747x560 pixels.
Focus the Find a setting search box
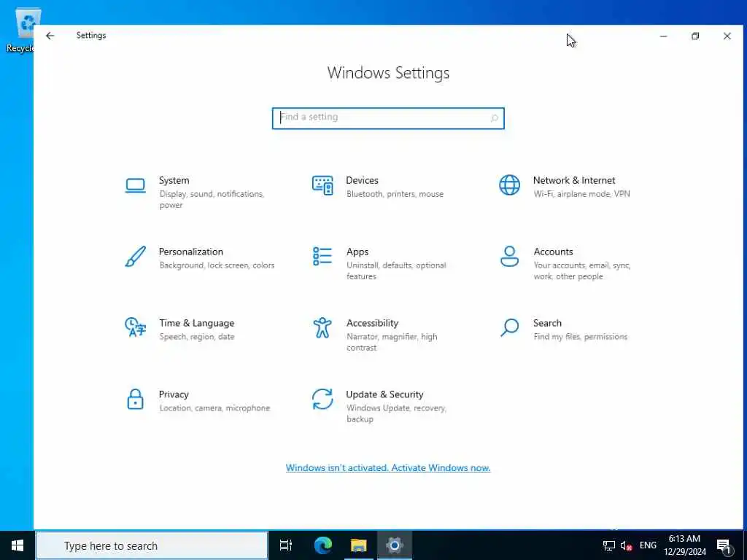388,118
